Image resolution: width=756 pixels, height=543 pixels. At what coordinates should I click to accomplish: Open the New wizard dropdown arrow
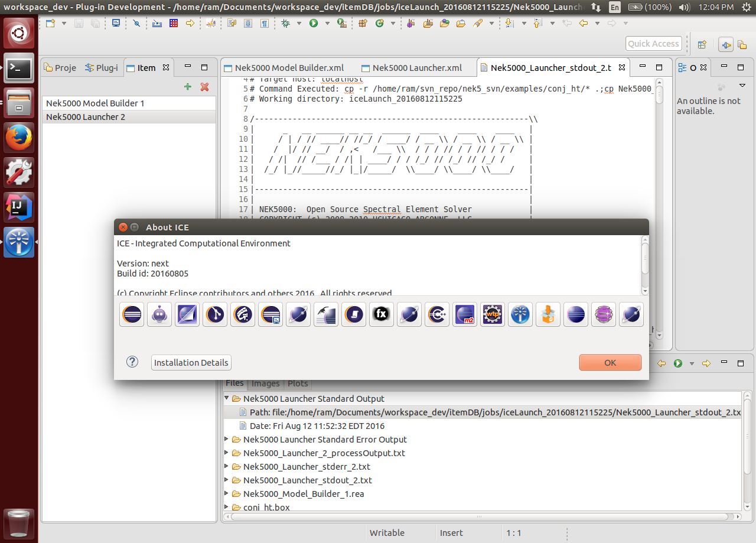point(63,23)
